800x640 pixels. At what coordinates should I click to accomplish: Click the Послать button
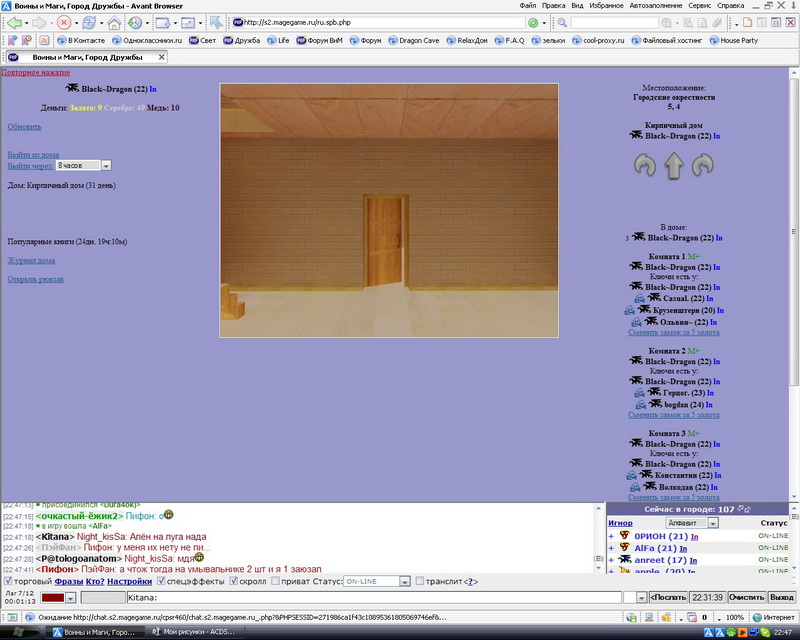668,598
